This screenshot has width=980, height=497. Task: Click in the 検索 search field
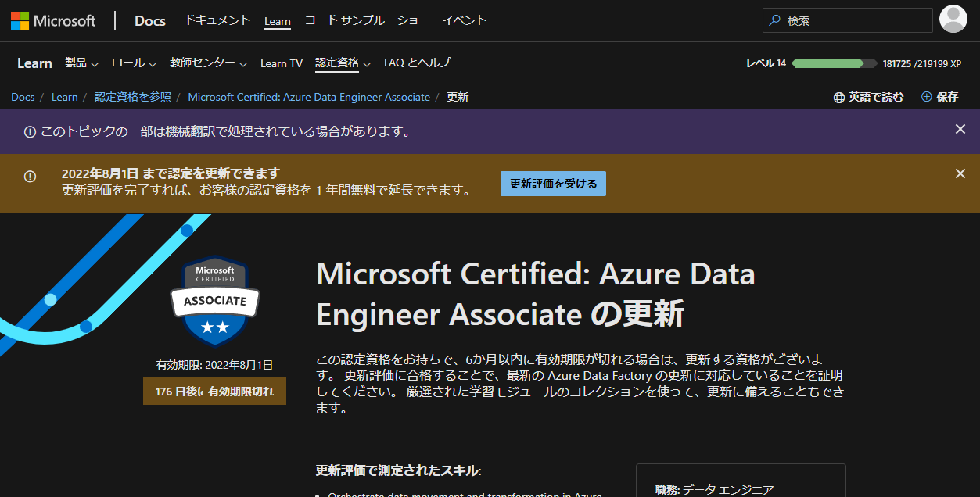[x=848, y=20]
